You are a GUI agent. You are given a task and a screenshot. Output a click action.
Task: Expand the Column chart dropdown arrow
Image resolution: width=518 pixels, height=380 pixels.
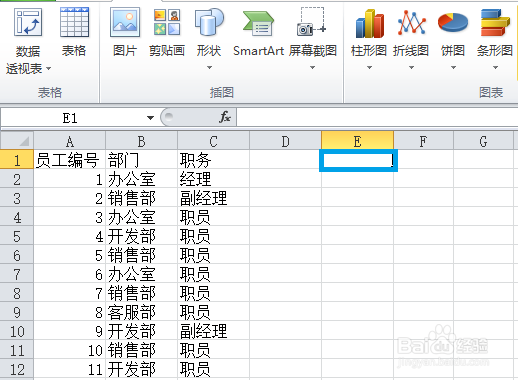369,68
